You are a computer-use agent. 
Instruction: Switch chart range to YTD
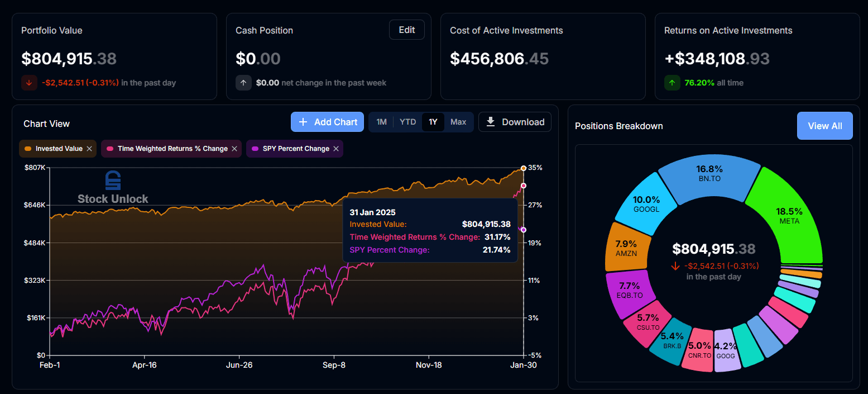pyautogui.click(x=408, y=122)
